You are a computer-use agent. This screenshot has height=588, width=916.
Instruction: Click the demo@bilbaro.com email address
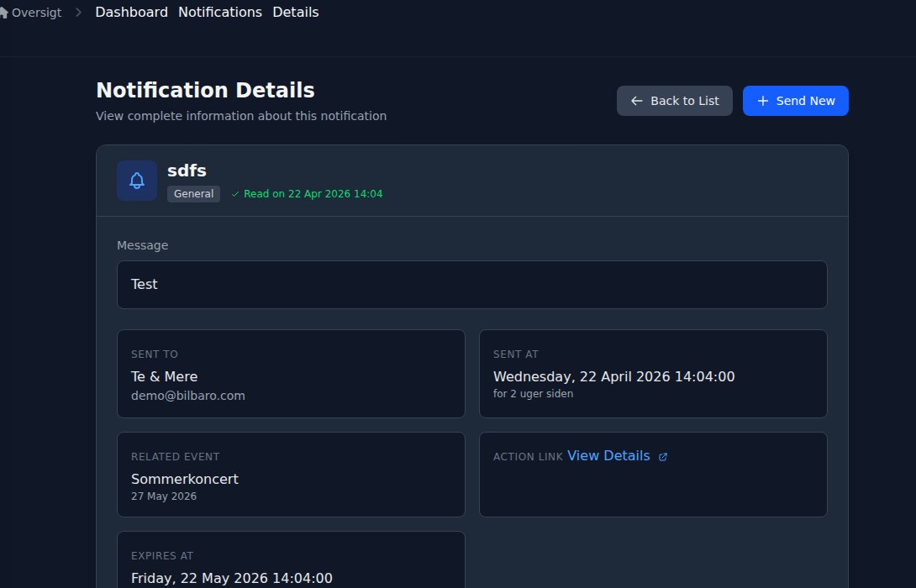point(188,396)
